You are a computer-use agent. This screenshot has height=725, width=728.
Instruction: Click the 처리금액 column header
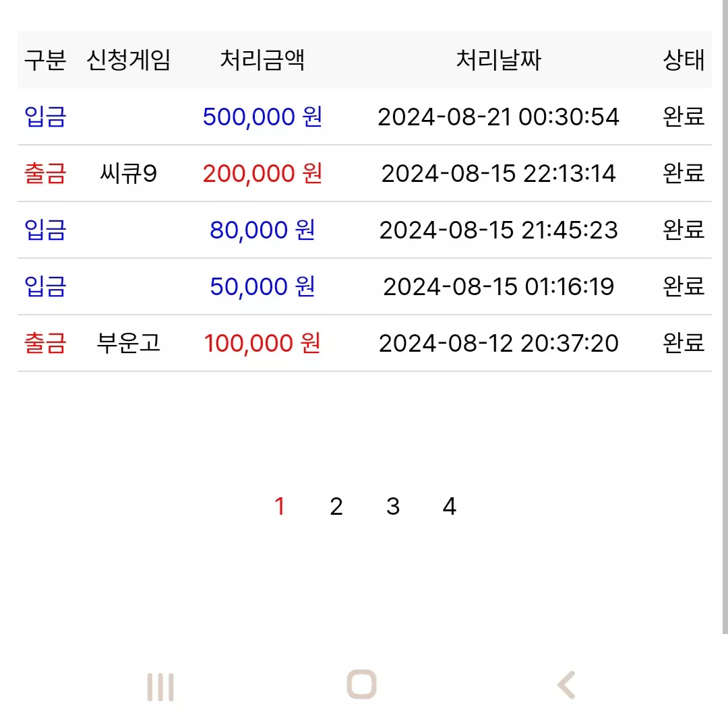(262, 60)
